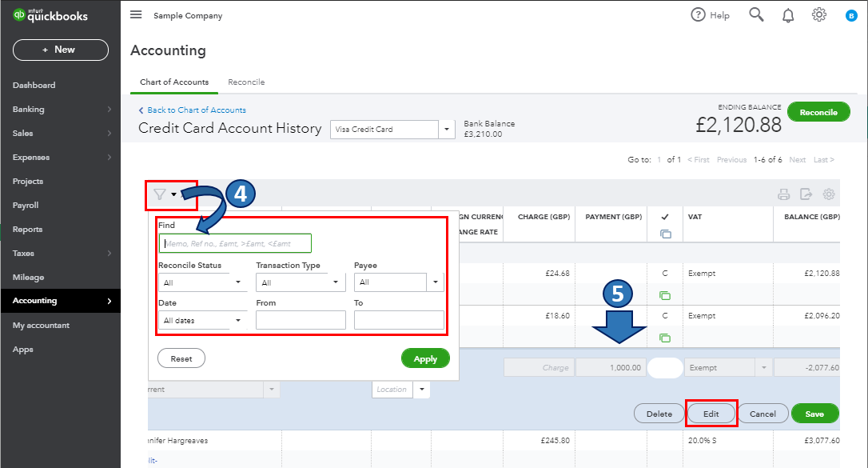Viewport: 868px width, 468px height.
Task: Expand the Sales submenu chevron
Action: tap(109, 133)
